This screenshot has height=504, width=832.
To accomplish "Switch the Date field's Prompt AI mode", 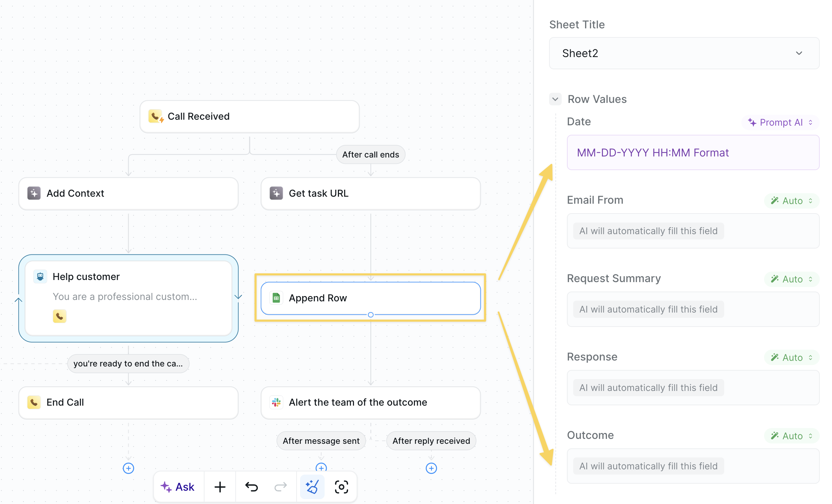I will (780, 122).
